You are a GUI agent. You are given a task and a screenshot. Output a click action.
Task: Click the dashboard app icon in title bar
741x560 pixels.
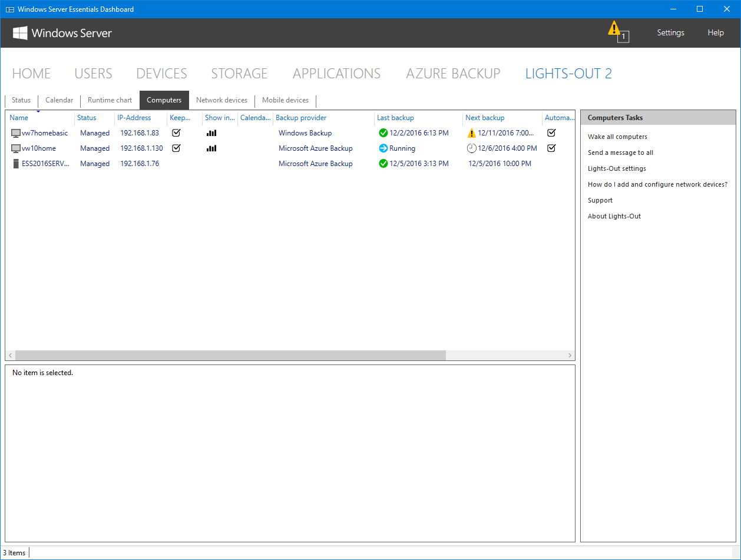pyautogui.click(x=9, y=9)
